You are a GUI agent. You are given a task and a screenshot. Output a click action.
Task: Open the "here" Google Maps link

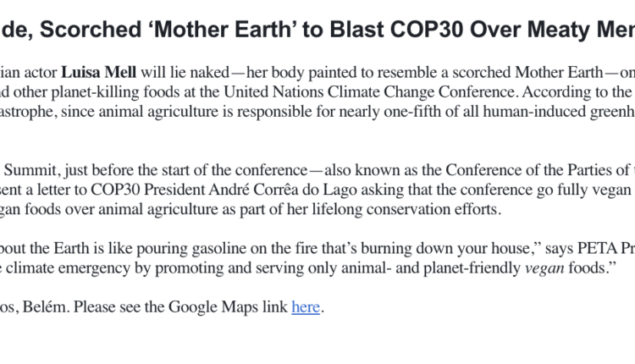[x=305, y=307]
